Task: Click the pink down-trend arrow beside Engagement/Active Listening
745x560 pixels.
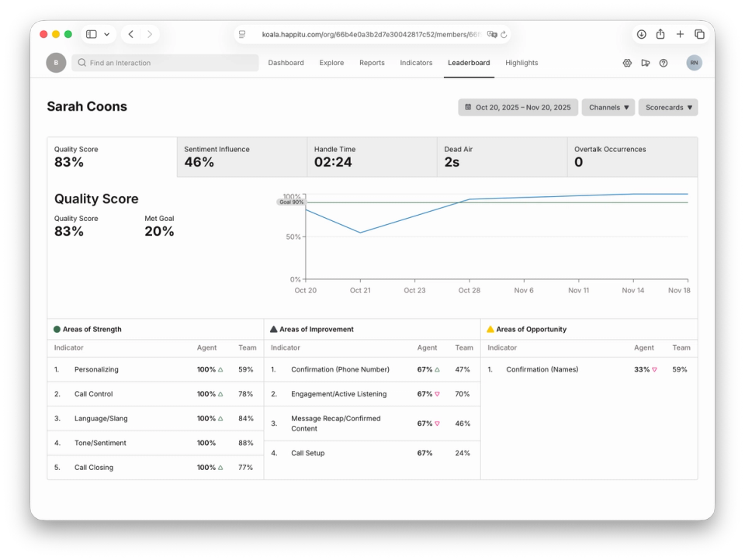Action: coord(437,394)
